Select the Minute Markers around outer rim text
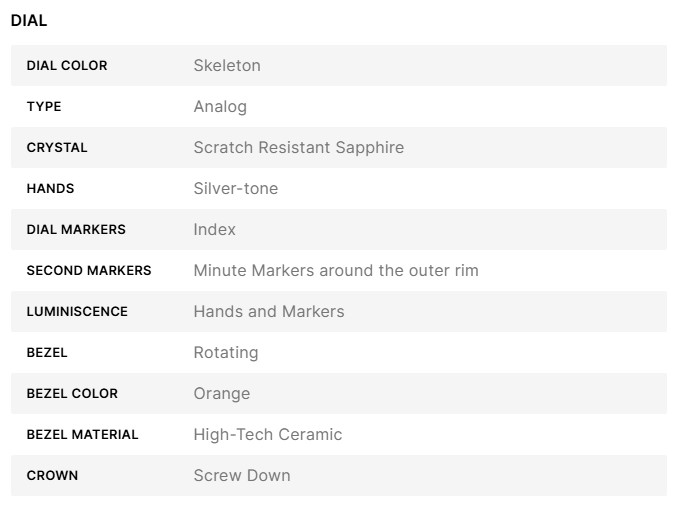Image resolution: width=673 pixels, height=505 pixels. point(336,271)
